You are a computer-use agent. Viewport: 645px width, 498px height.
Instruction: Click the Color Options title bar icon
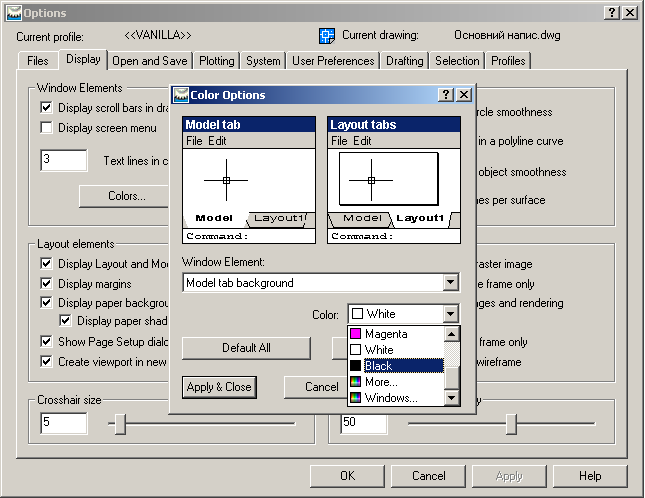181,95
